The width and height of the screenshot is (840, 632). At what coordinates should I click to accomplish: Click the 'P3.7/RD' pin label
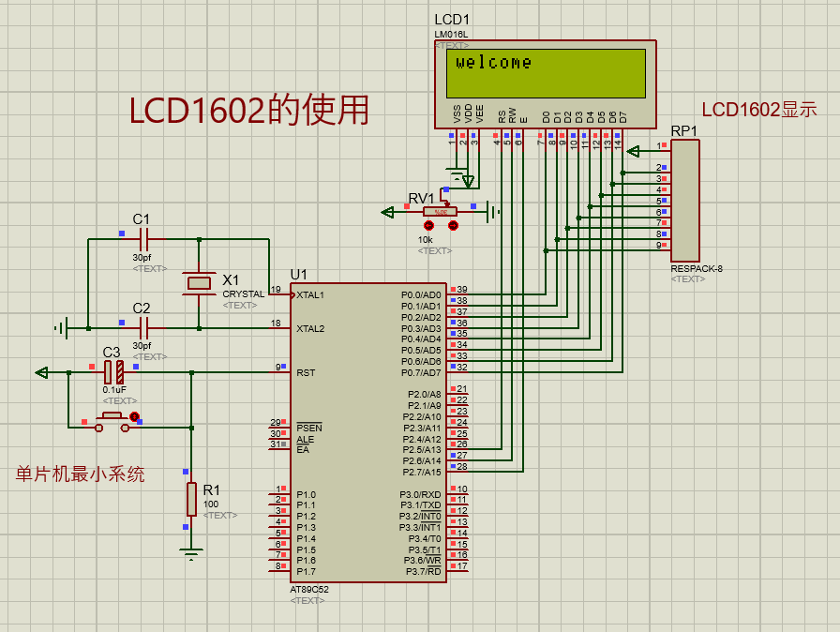coord(423,571)
